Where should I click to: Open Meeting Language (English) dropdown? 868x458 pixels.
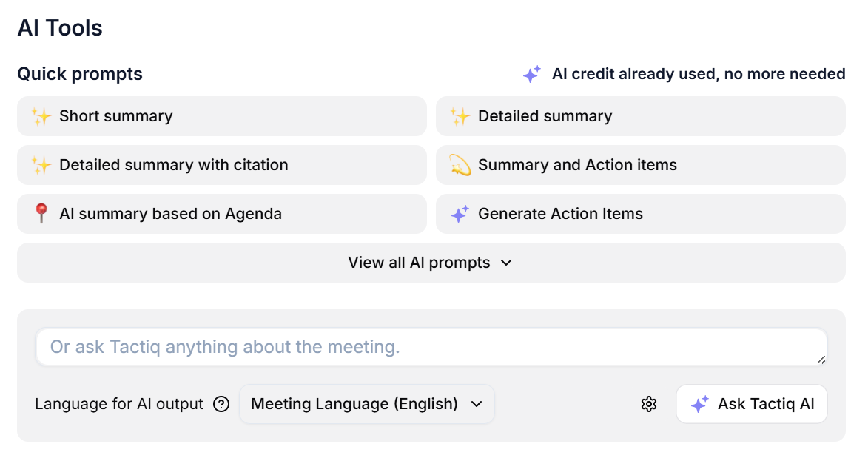click(x=366, y=404)
